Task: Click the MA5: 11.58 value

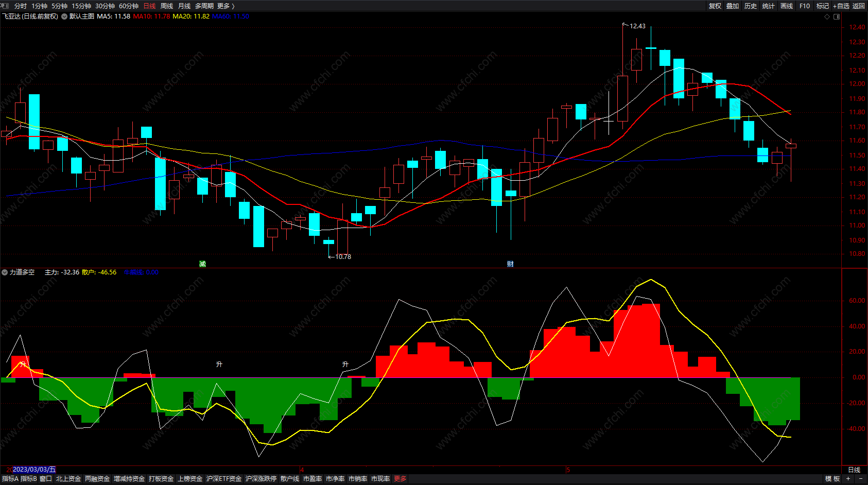Action: [114, 16]
